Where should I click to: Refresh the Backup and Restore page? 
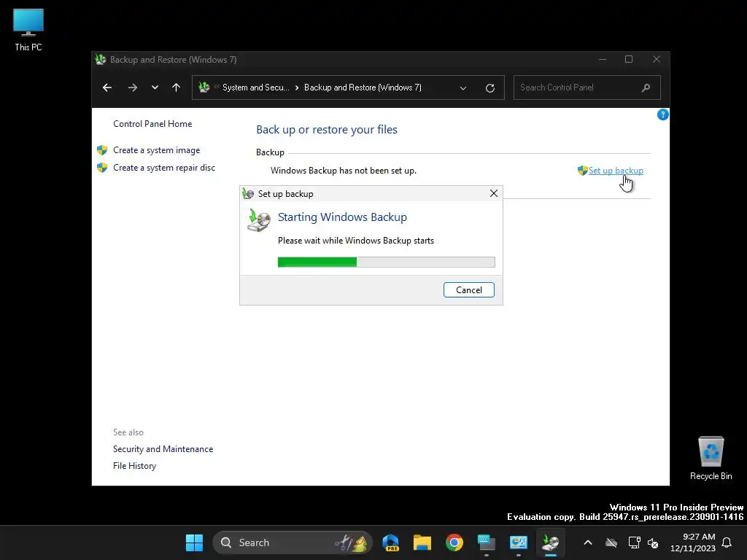[489, 88]
